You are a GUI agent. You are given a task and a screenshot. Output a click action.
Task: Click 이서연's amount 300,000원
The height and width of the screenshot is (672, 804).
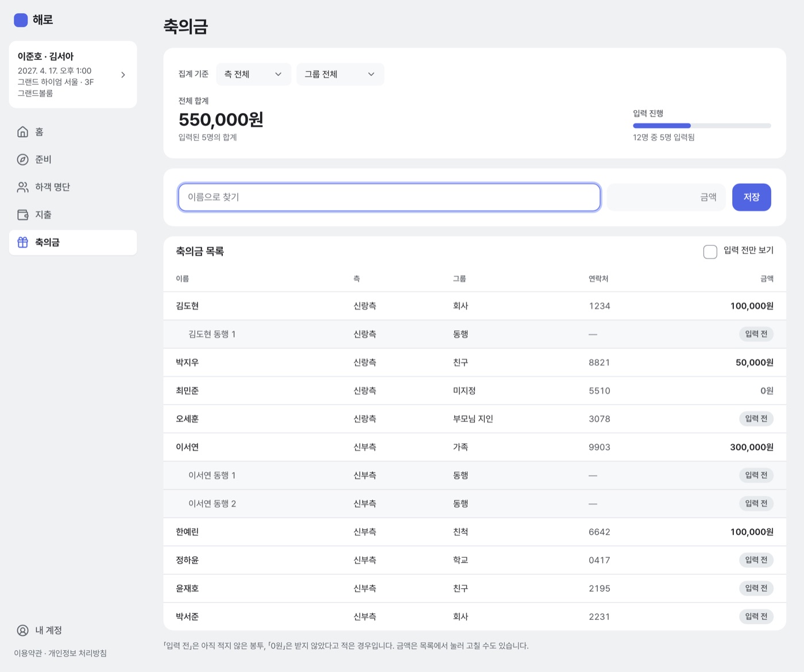752,447
